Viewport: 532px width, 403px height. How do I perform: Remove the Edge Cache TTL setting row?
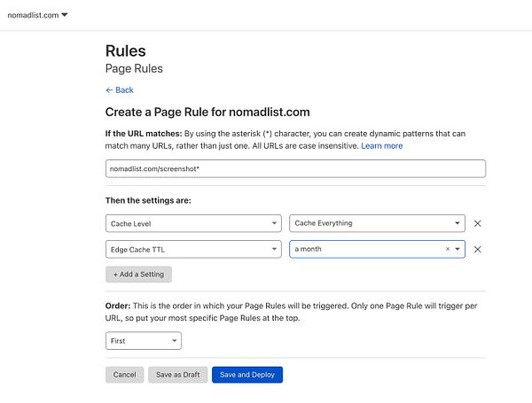tap(477, 249)
